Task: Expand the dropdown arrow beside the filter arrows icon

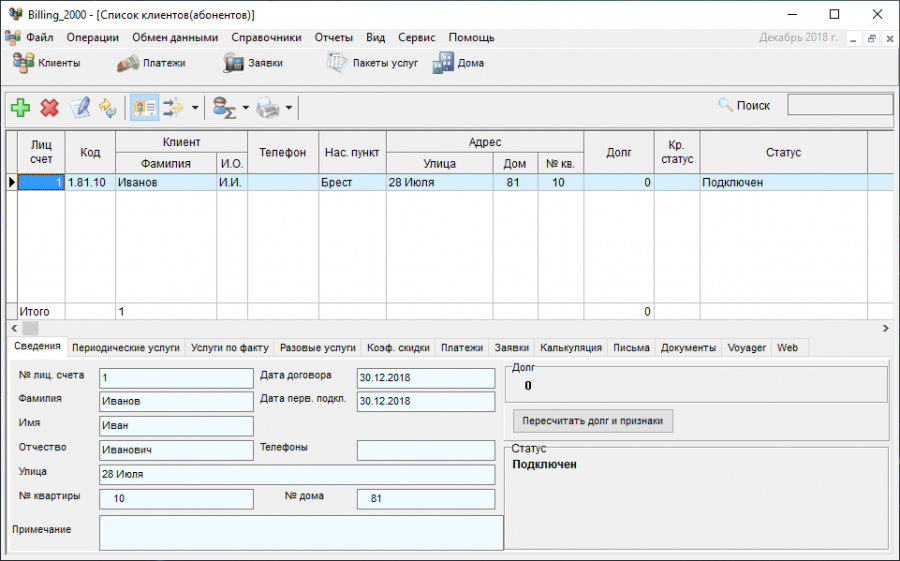Action: (x=195, y=107)
